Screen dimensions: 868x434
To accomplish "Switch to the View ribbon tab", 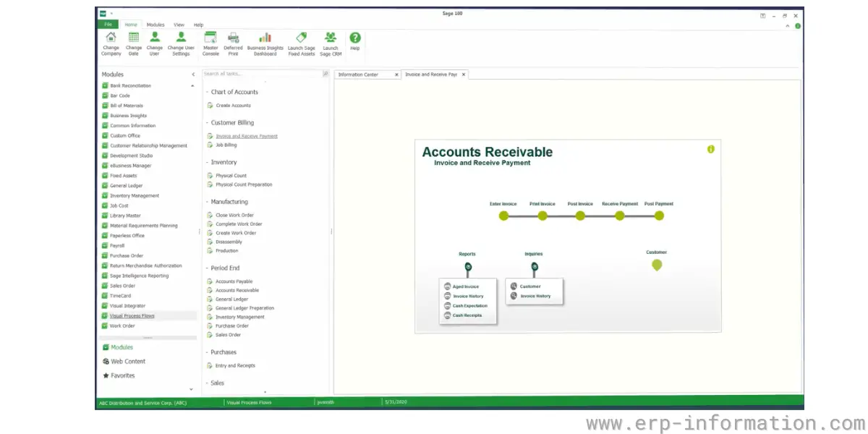I will point(179,25).
